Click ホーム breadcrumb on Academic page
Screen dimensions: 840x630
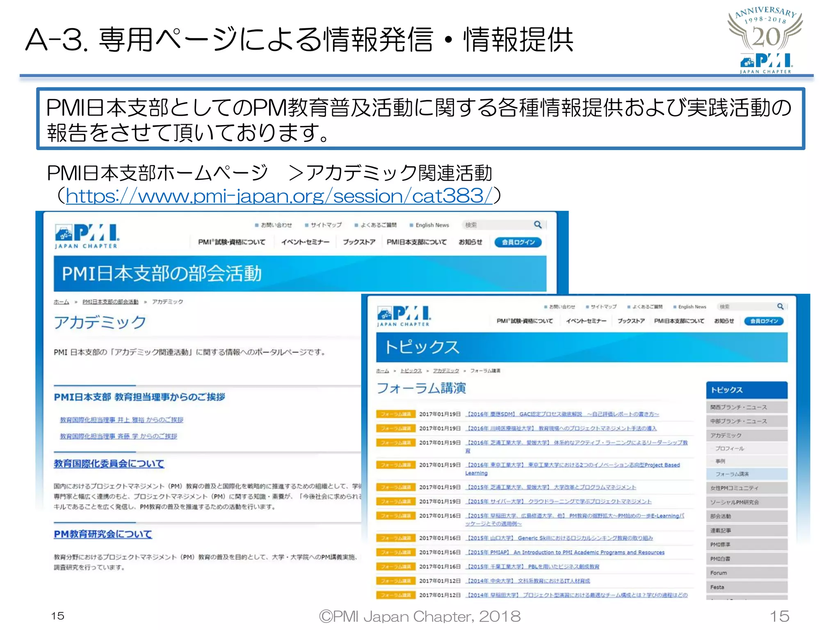(61, 301)
